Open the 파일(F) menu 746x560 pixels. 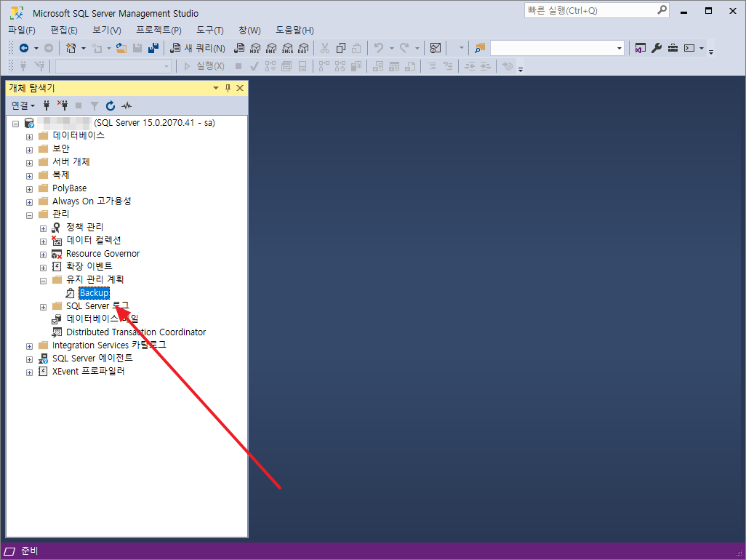click(x=22, y=31)
